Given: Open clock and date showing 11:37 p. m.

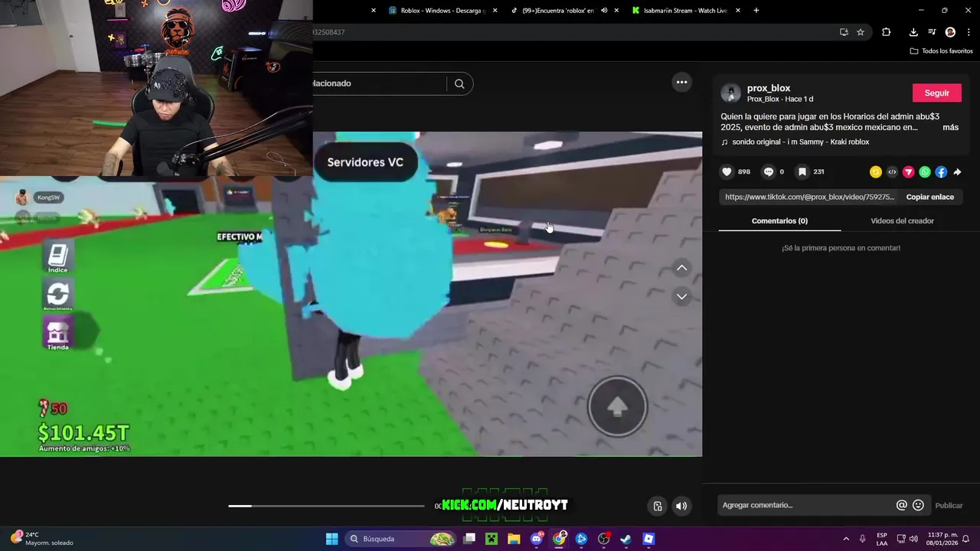Looking at the screenshot, I should [x=942, y=539].
